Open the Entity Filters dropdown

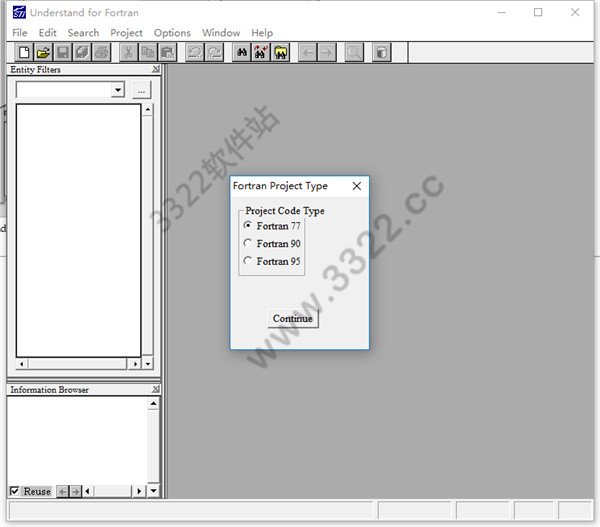pyautogui.click(x=118, y=90)
